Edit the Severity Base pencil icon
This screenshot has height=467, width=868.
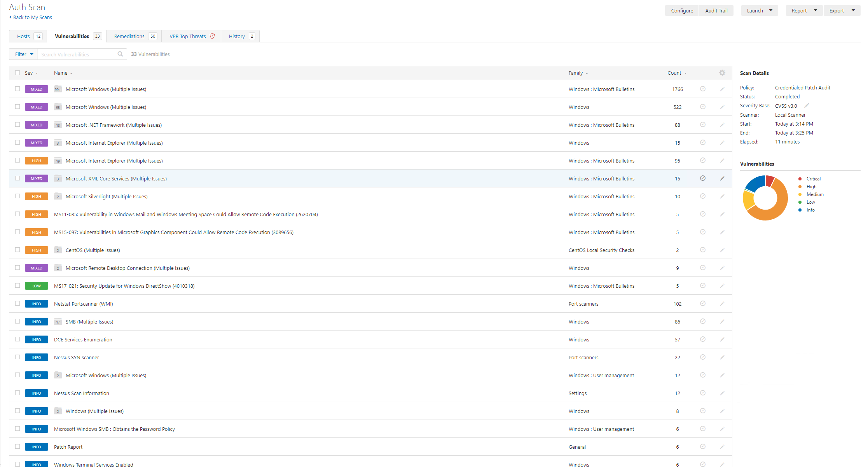coord(807,105)
